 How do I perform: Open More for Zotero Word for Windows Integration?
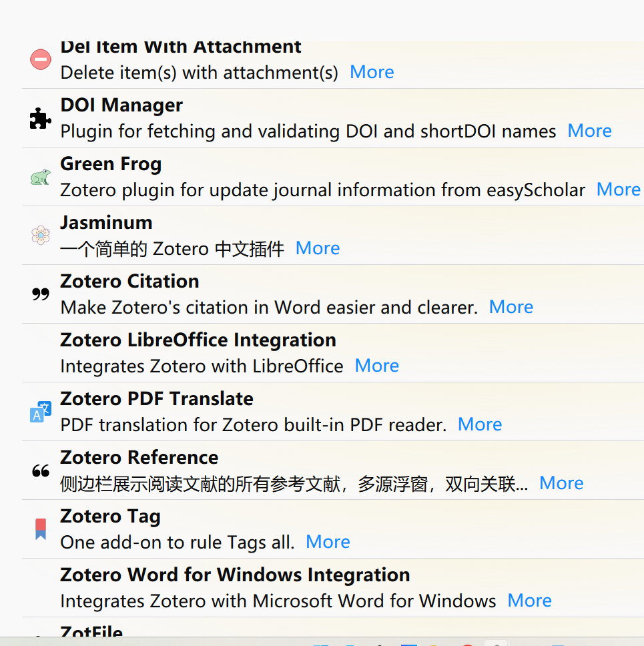pos(529,600)
